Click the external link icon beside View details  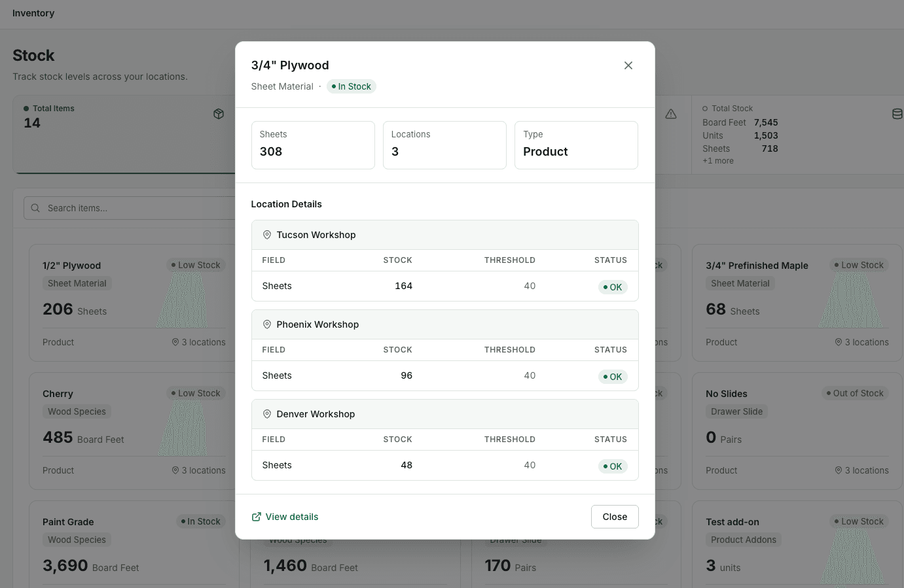(257, 517)
